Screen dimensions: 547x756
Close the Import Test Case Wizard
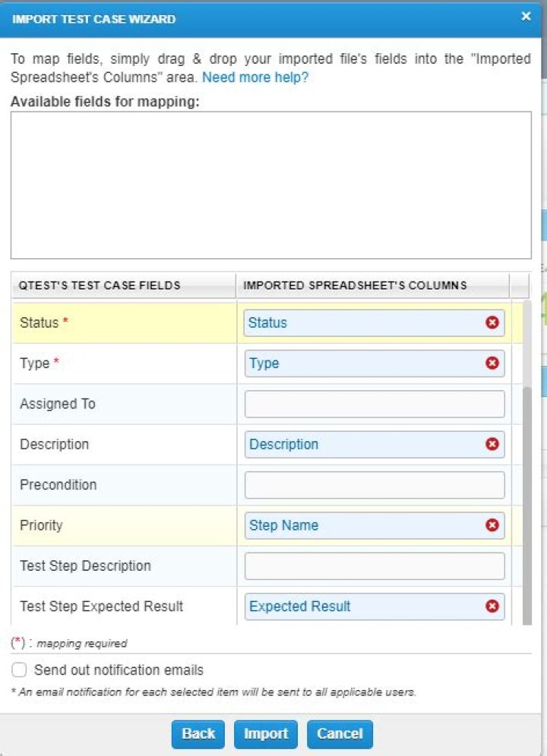coord(526,17)
